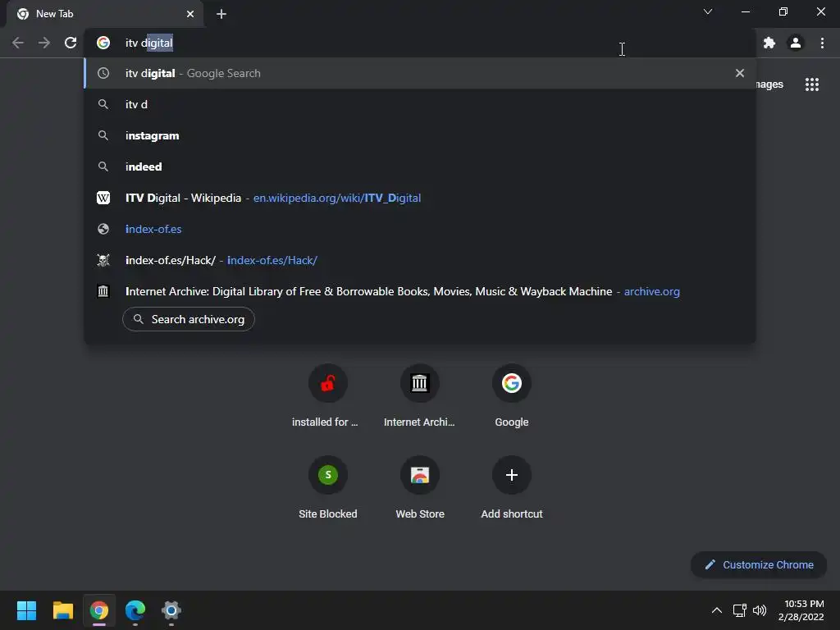Image resolution: width=840 pixels, height=630 pixels.
Task: Open the Chrome profile avatar
Action: click(796, 43)
